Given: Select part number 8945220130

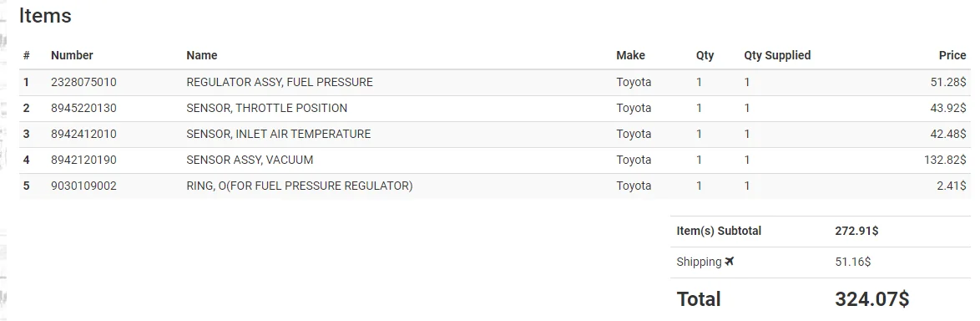Looking at the screenshot, I should [83, 108].
